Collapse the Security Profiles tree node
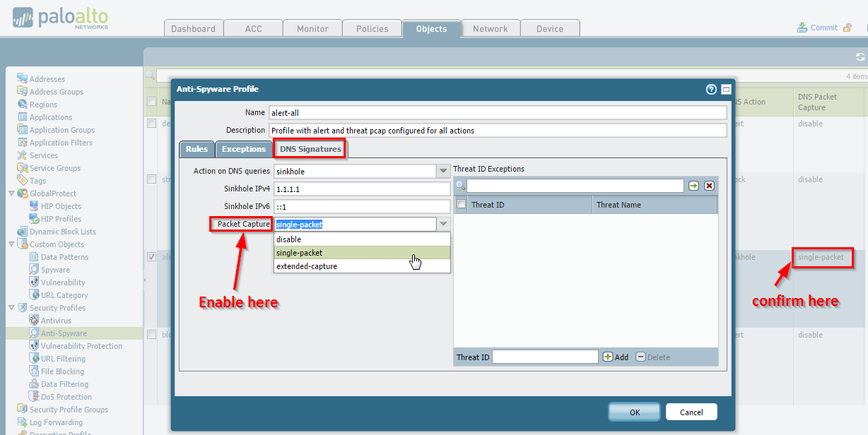Viewport: 868px width, 435px height. tap(11, 308)
